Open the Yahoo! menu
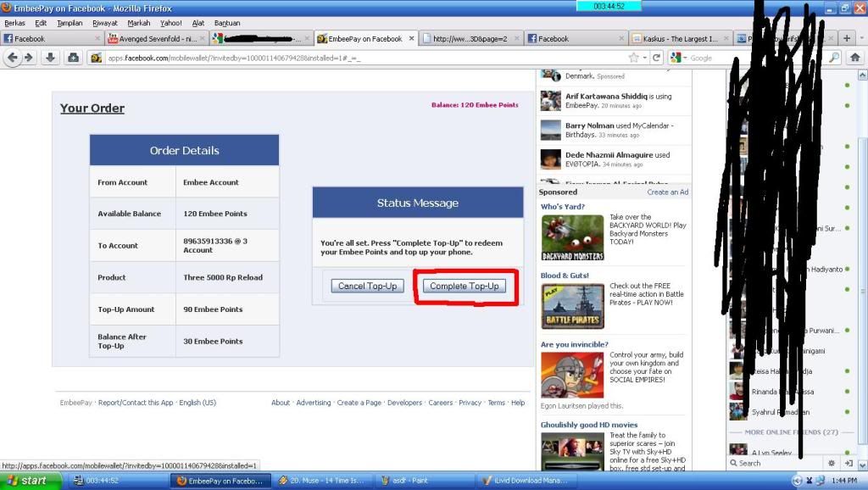 pyautogui.click(x=170, y=23)
